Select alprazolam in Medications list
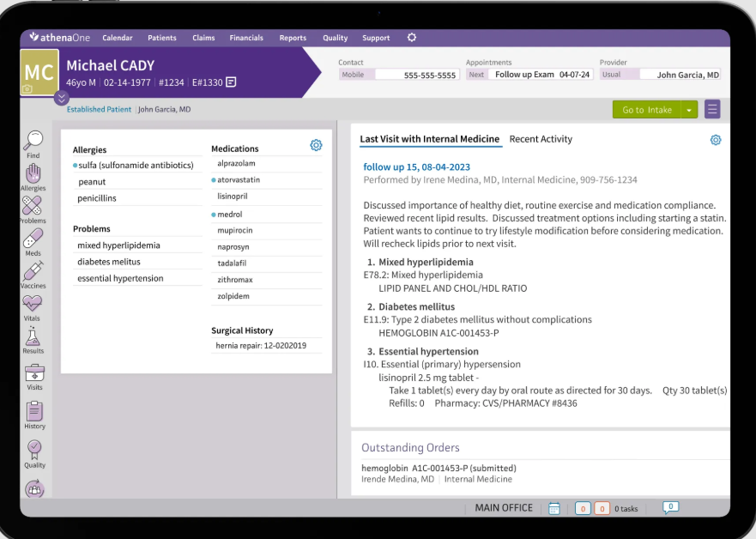The image size is (756, 539). pos(267,163)
